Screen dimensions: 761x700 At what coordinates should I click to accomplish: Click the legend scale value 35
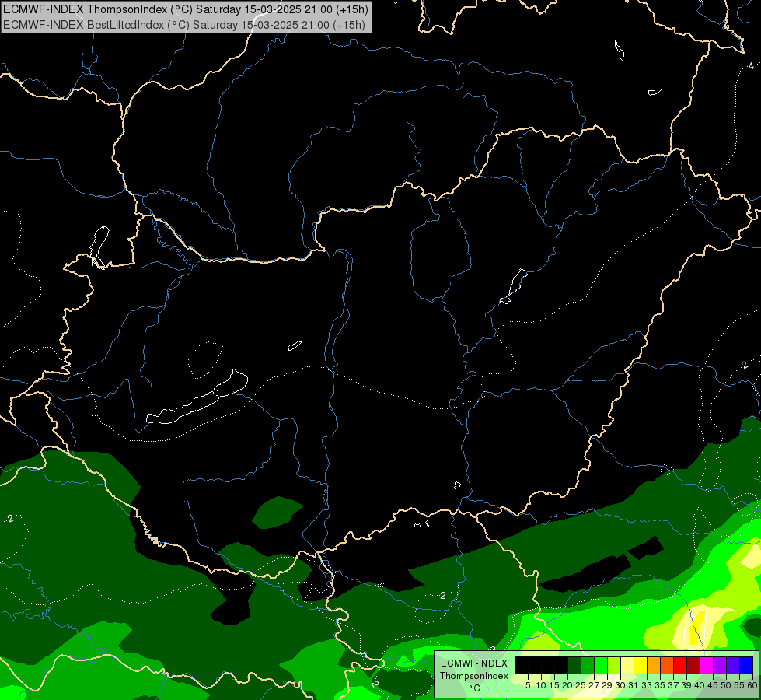660,685
